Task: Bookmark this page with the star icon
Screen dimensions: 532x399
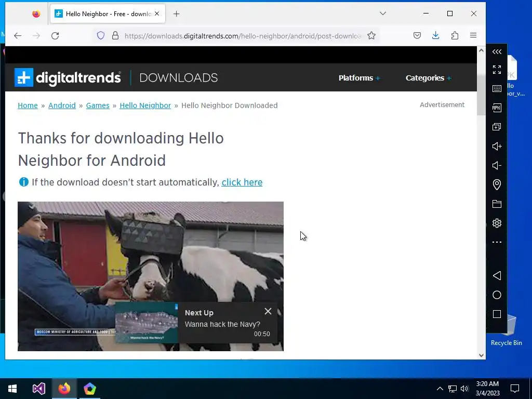Action: [x=371, y=36]
